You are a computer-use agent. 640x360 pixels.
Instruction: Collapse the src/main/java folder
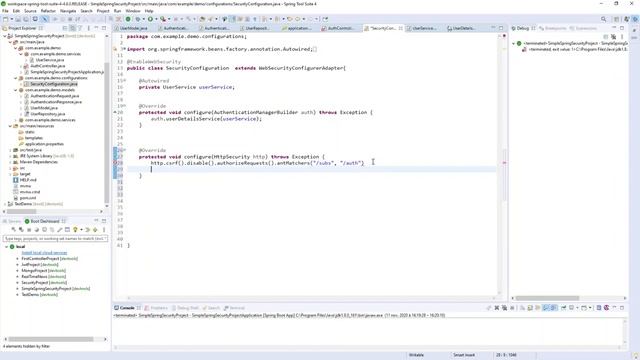coord(10,42)
